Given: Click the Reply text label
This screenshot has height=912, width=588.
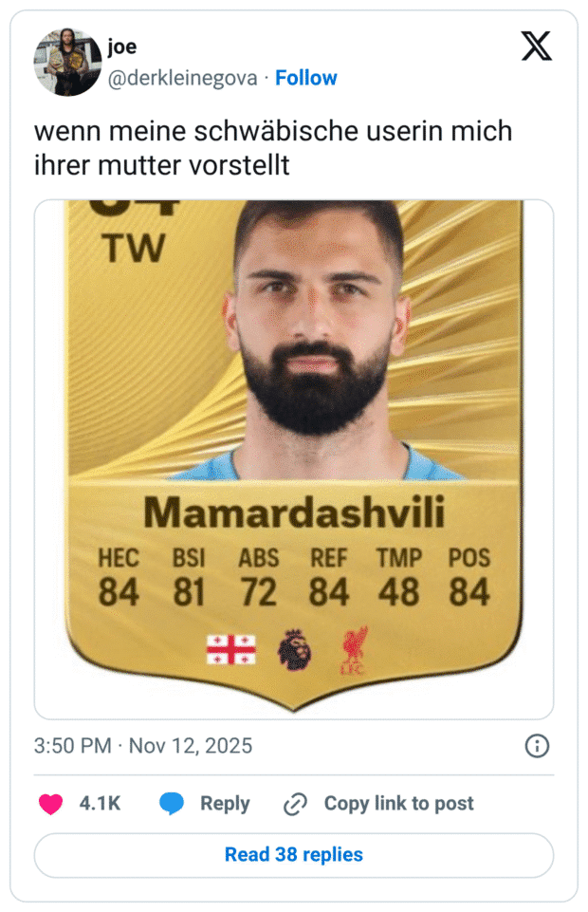Looking at the screenshot, I should pyautogui.click(x=225, y=804).
